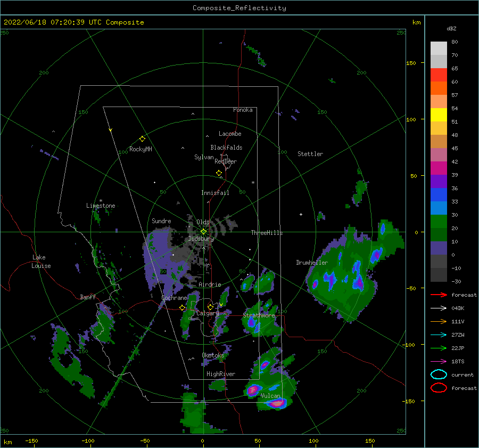This screenshot has width=479, height=448.
Task: Select the red forecast ellipse legend icon
Action: pos(439,388)
